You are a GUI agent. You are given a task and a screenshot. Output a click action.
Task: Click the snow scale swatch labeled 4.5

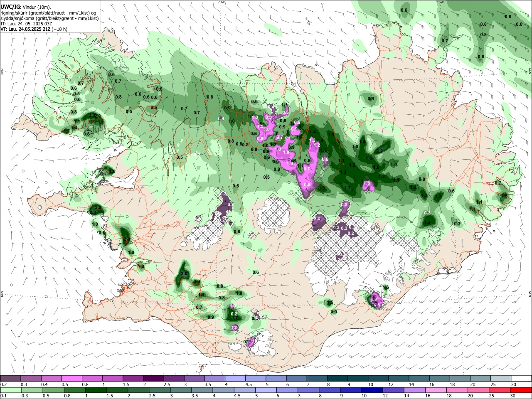tap(255, 379)
